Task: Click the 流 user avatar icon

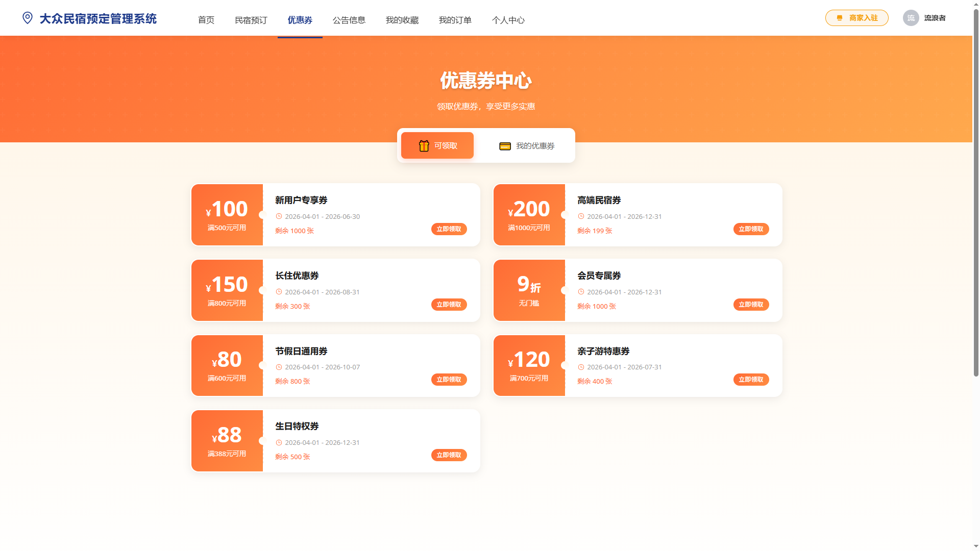Action: [911, 18]
